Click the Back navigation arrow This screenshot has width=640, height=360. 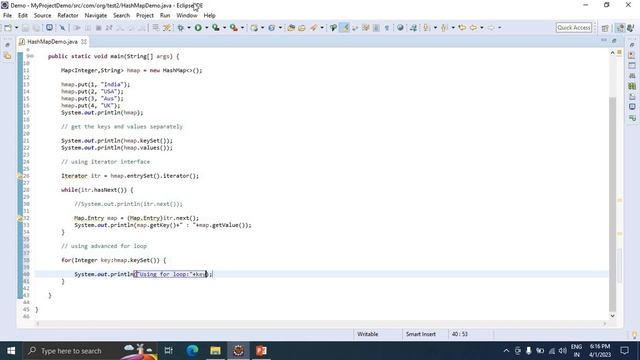click(x=473, y=28)
